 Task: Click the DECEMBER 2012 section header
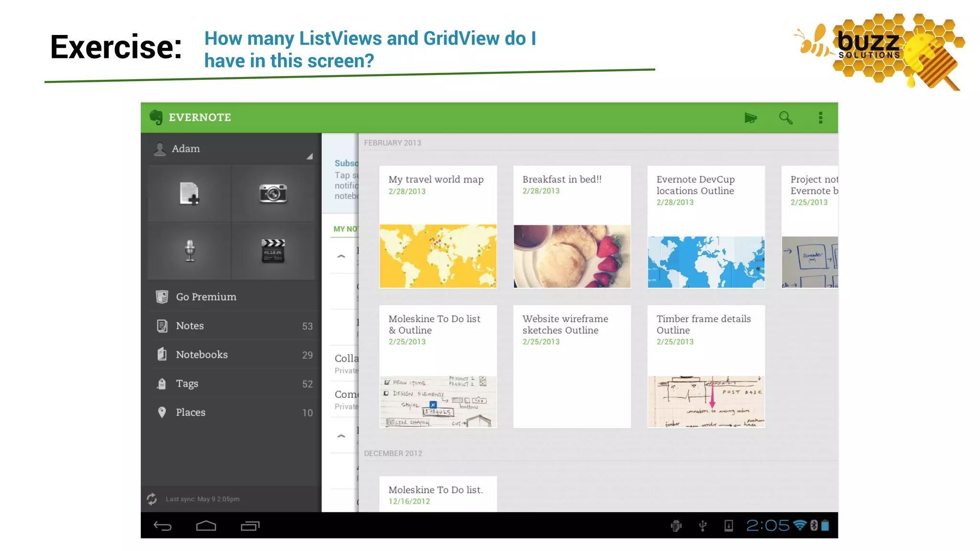[393, 453]
